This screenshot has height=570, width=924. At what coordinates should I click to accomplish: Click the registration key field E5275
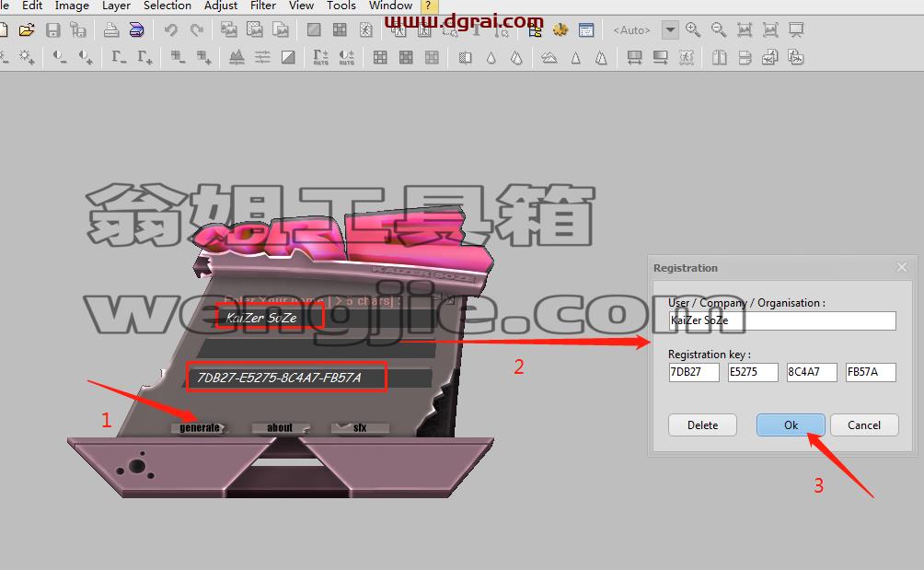click(x=753, y=372)
